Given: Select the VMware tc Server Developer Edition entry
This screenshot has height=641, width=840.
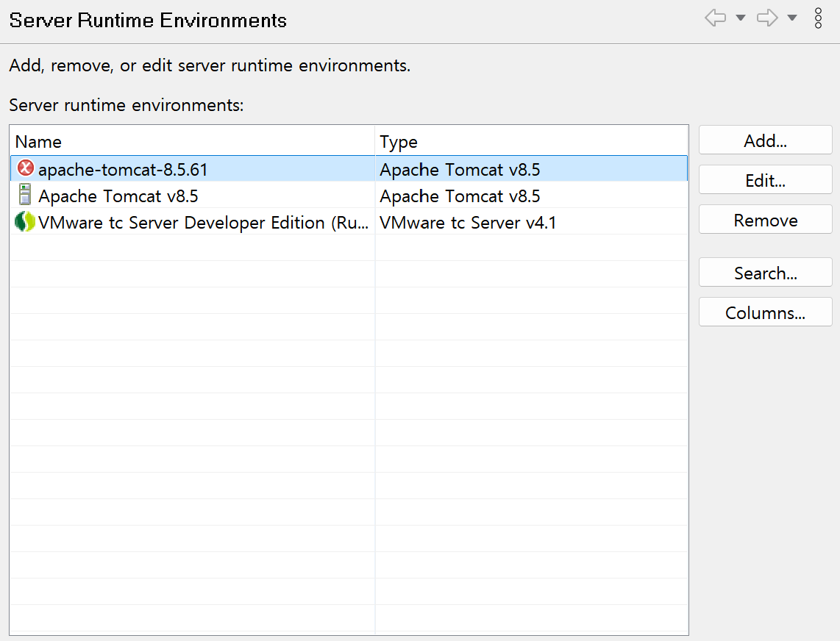Looking at the screenshot, I should (x=203, y=222).
